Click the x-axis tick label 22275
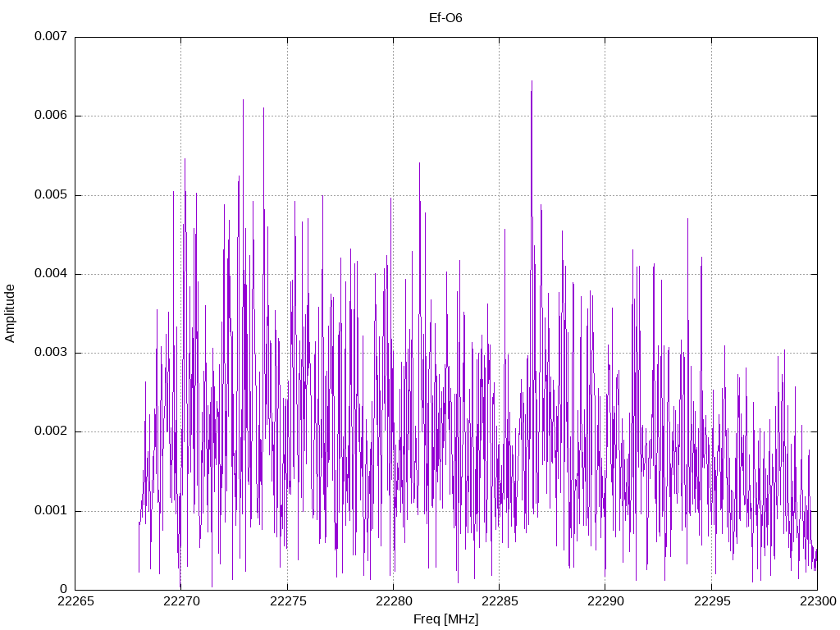This screenshot has width=840, height=630. [288, 601]
